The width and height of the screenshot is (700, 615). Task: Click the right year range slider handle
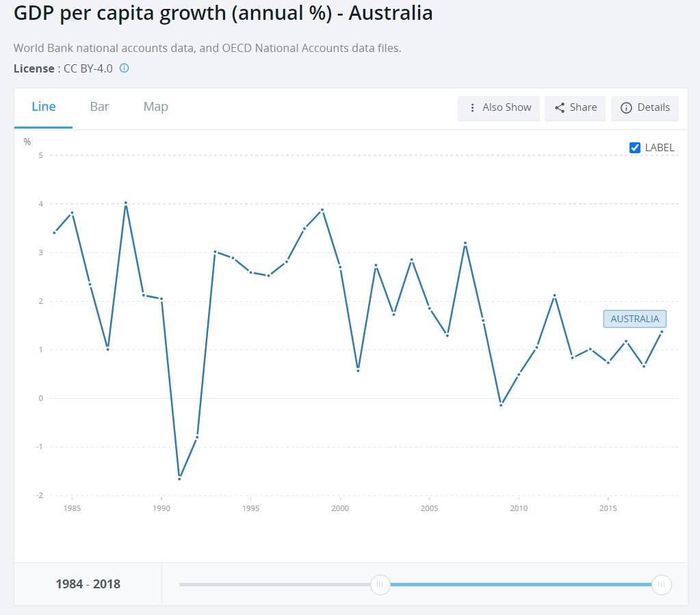coord(661,584)
